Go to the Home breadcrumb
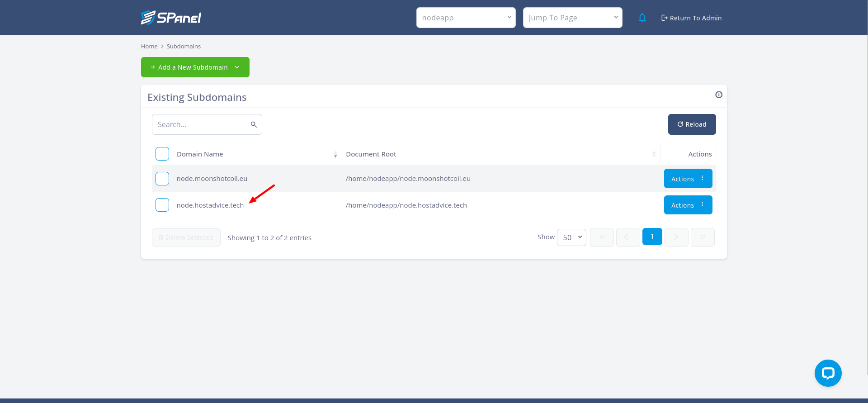This screenshot has height=403, width=868. (x=149, y=46)
